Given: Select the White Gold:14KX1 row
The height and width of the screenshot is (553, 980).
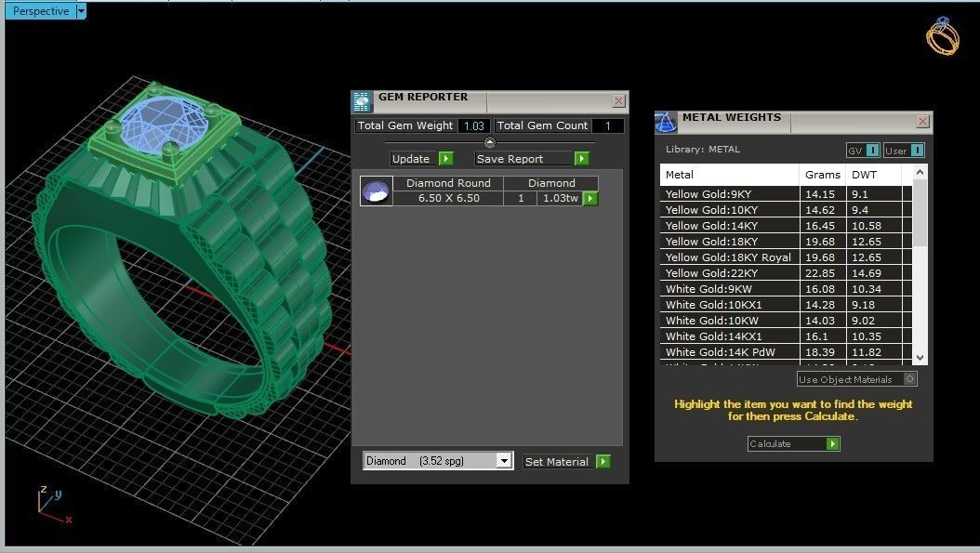Looking at the screenshot, I should tap(786, 336).
